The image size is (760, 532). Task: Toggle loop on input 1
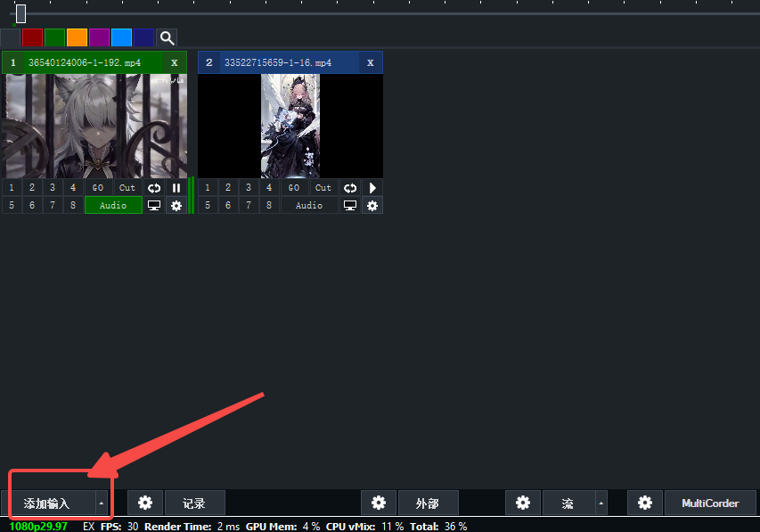[154, 188]
